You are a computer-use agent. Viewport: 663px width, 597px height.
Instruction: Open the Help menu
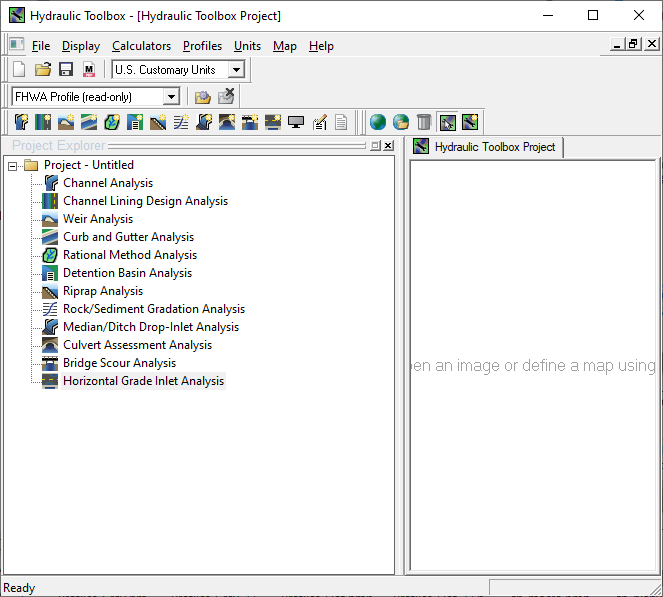(x=321, y=46)
